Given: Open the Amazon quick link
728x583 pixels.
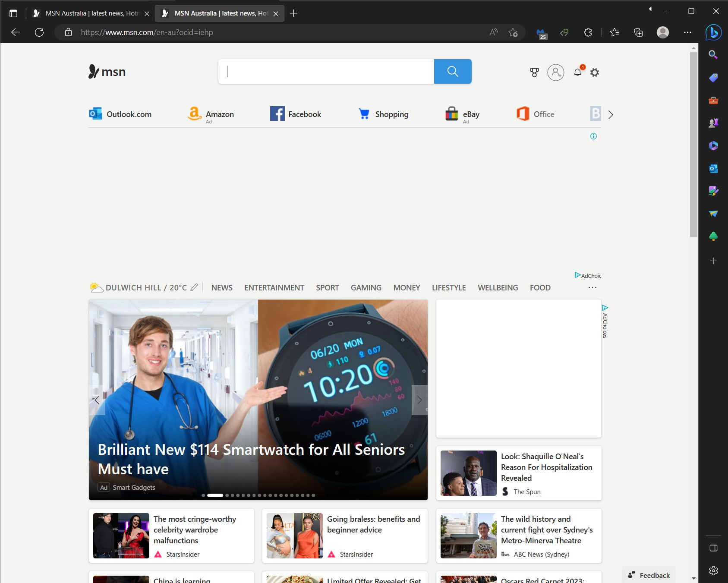Looking at the screenshot, I should tap(211, 114).
